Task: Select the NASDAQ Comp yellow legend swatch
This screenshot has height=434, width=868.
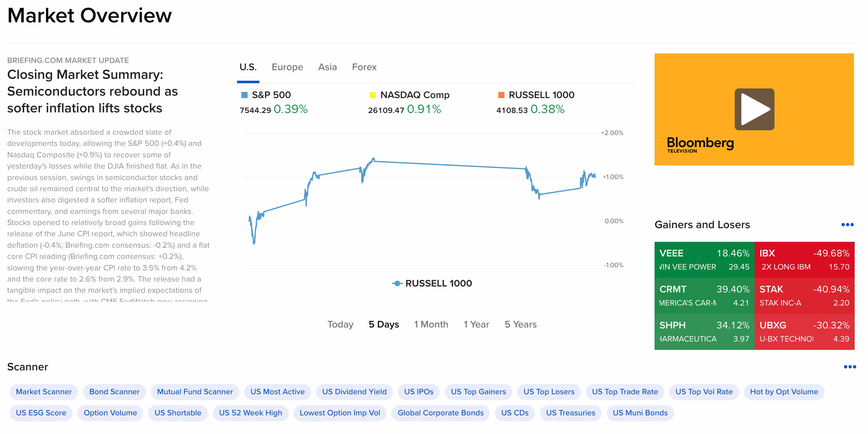Action: [x=373, y=95]
